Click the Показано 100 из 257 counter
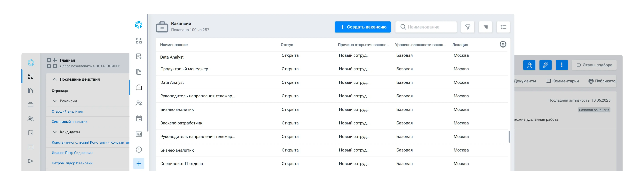Viewport: 644px width, 171px height. 190,30
